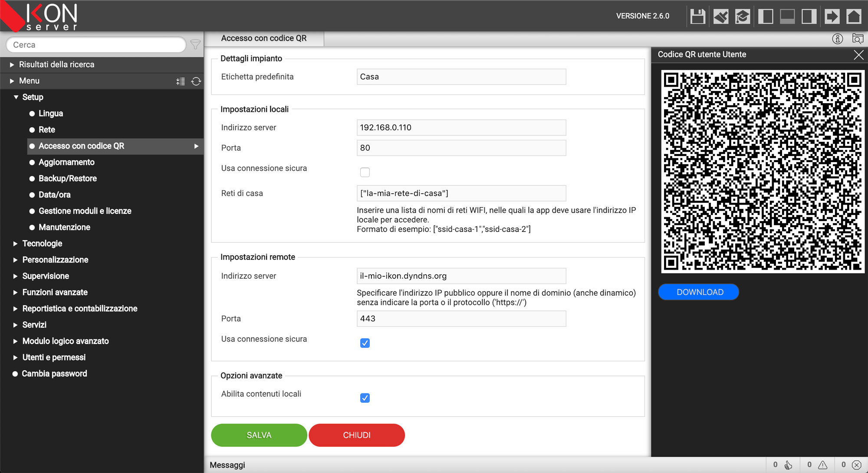Expand Risultati della ricerca section

pos(12,65)
